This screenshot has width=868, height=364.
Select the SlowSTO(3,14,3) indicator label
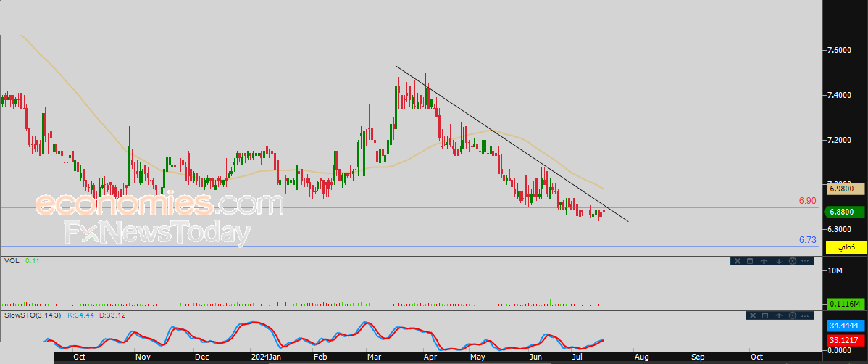click(x=33, y=315)
